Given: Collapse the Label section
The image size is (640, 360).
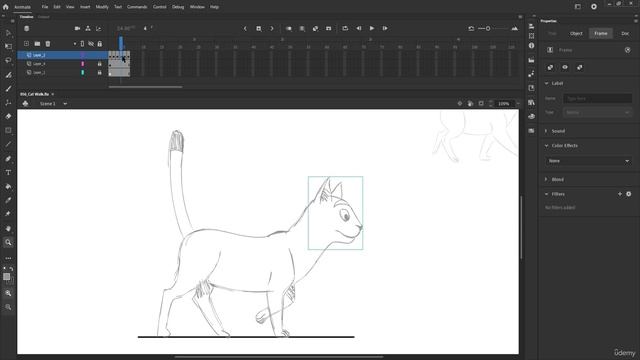Looking at the screenshot, I should click(547, 83).
